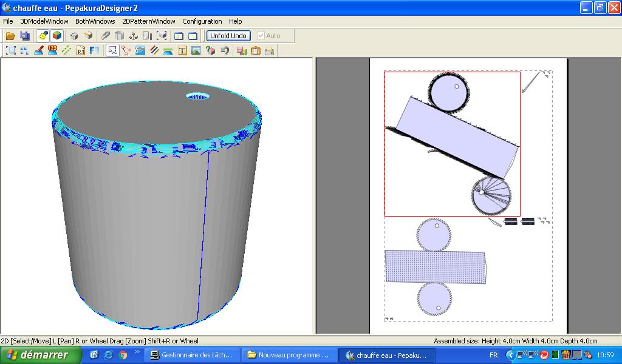The height and width of the screenshot is (364, 622).
Task: Click the Edit Flaps tool icon
Action: click(140, 51)
